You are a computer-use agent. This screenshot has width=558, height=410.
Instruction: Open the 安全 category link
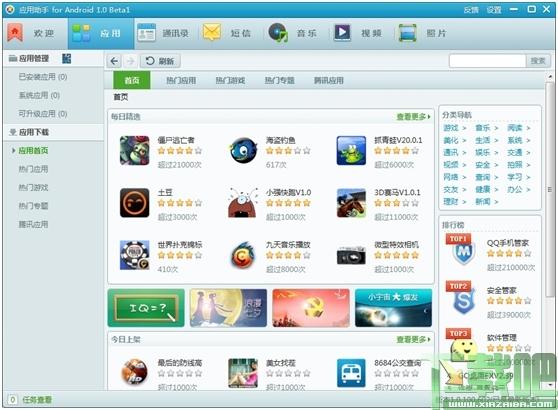[x=483, y=165]
